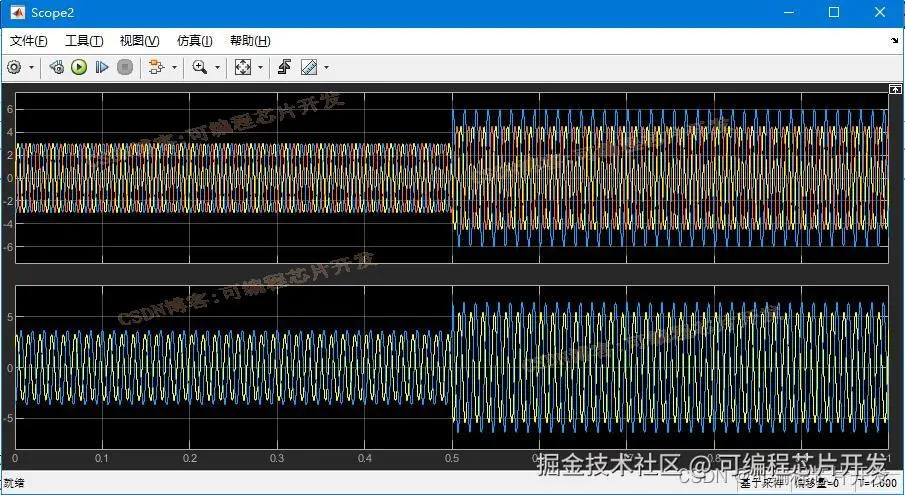Click inside the lower two-phase waveform plot
This screenshot has width=905, height=495.
451,367
